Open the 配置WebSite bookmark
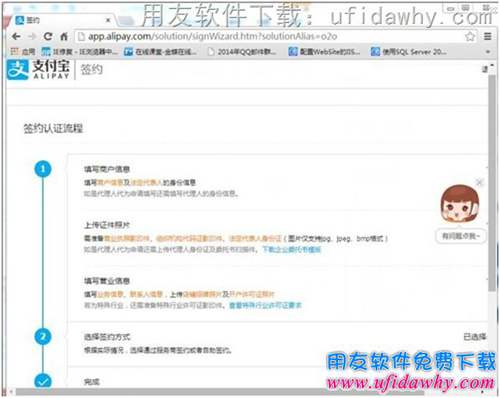Screen dimensions: 500x398 point(324,52)
